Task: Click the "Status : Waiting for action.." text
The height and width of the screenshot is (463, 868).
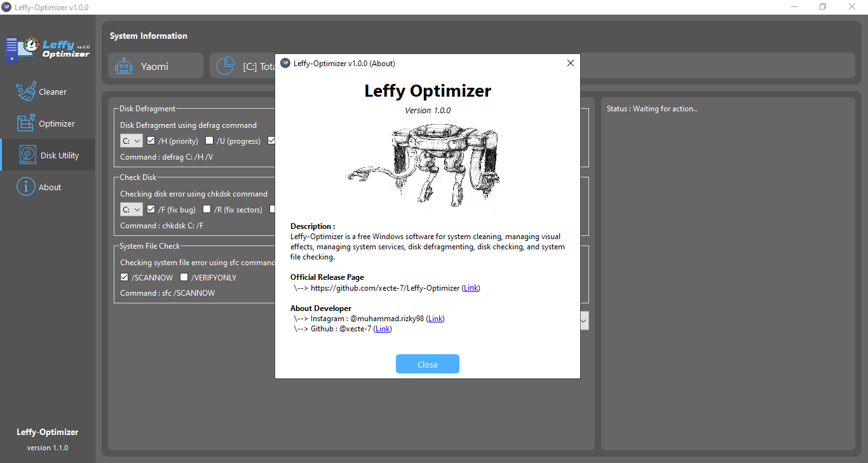Action: pos(652,109)
